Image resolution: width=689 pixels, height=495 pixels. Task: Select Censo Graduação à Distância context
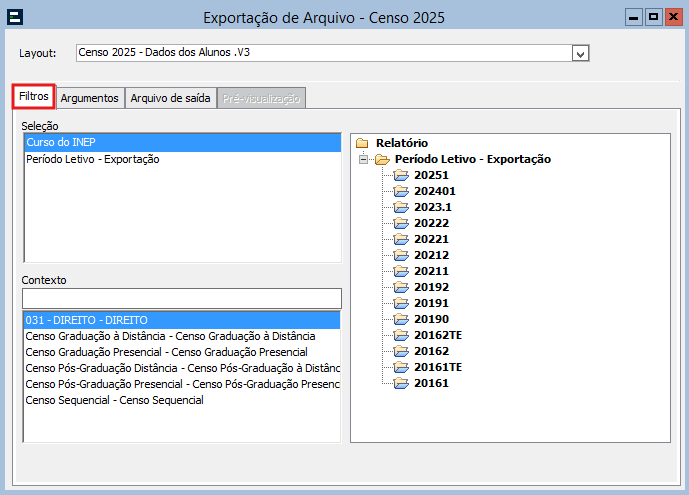click(182, 336)
